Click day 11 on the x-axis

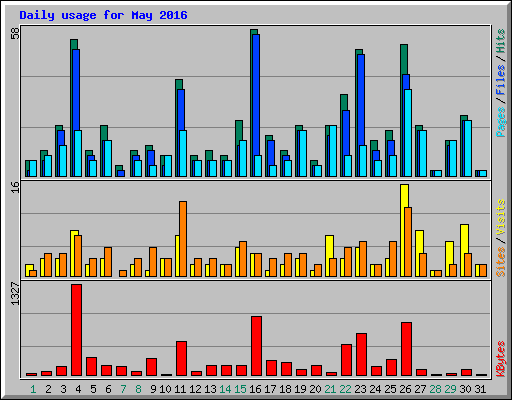coord(180,389)
